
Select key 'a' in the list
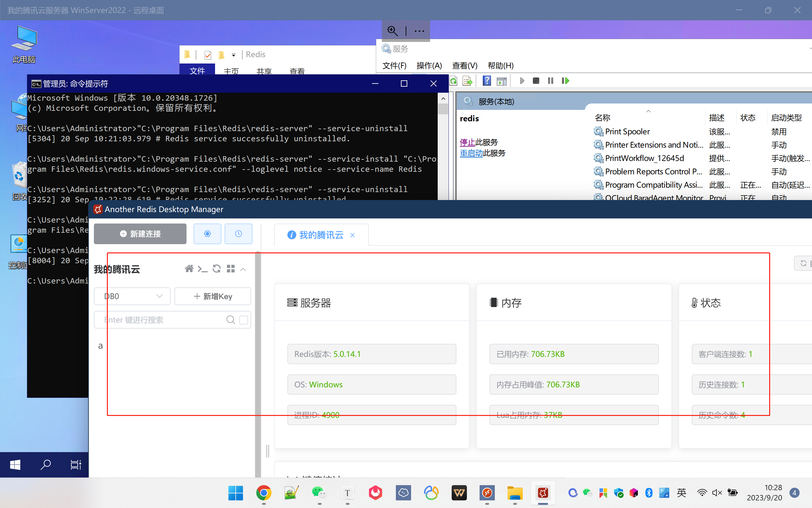[x=100, y=346]
